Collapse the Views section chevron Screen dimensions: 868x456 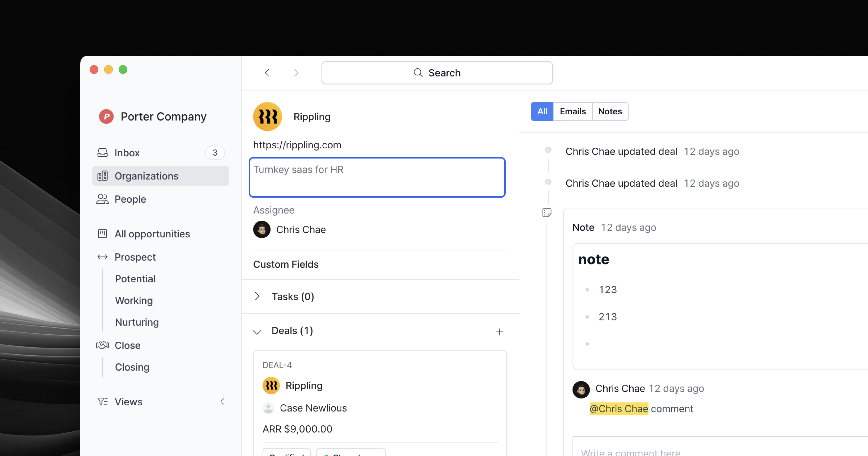pos(222,401)
